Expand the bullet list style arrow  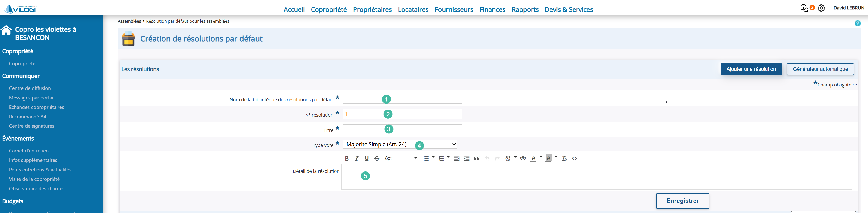(433, 157)
